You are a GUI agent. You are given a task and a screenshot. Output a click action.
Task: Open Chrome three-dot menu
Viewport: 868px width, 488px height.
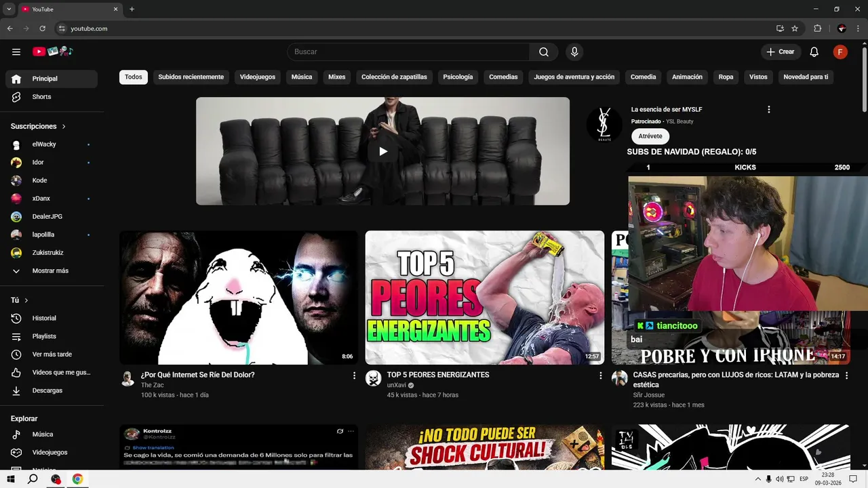(x=858, y=28)
